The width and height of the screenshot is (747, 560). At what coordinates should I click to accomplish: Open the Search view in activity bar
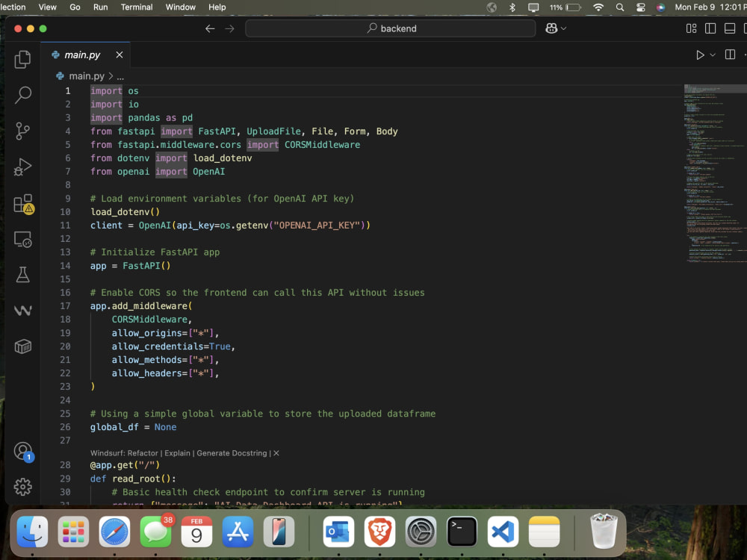[x=22, y=95]
